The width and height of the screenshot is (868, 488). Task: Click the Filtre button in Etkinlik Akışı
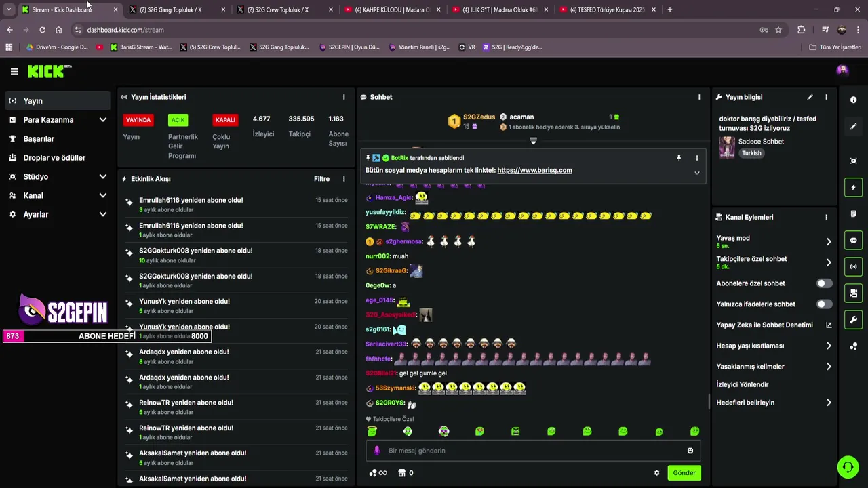click(x=321, y=179)
